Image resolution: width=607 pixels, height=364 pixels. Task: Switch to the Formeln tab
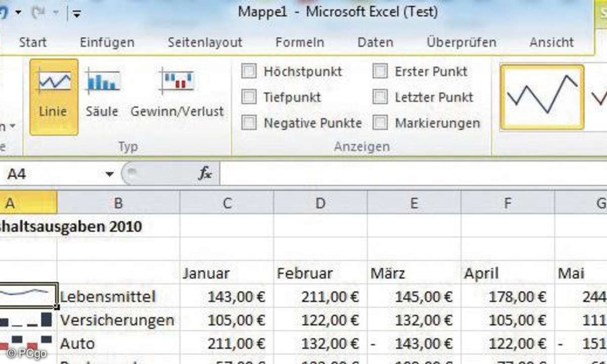tap(299, 42)
